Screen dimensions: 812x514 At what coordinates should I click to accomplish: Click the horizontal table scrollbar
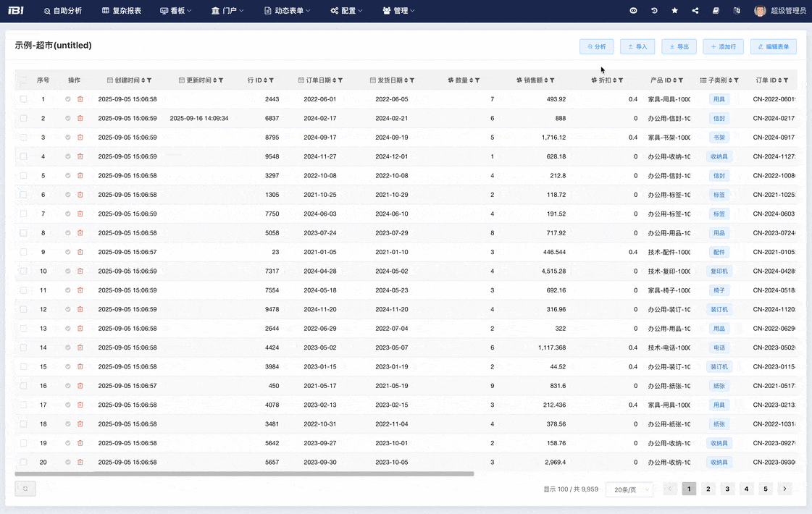tap(244, 474)
